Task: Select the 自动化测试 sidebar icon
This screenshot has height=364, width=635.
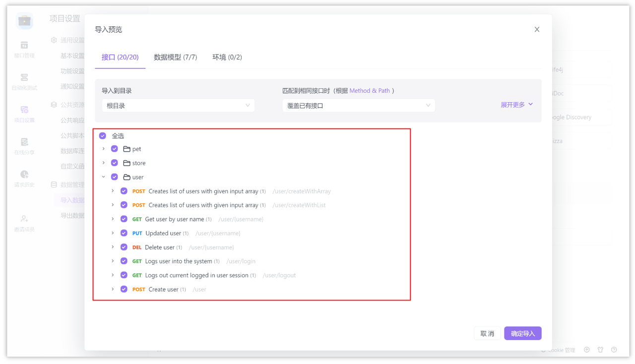Action: [x=24, y=81]
